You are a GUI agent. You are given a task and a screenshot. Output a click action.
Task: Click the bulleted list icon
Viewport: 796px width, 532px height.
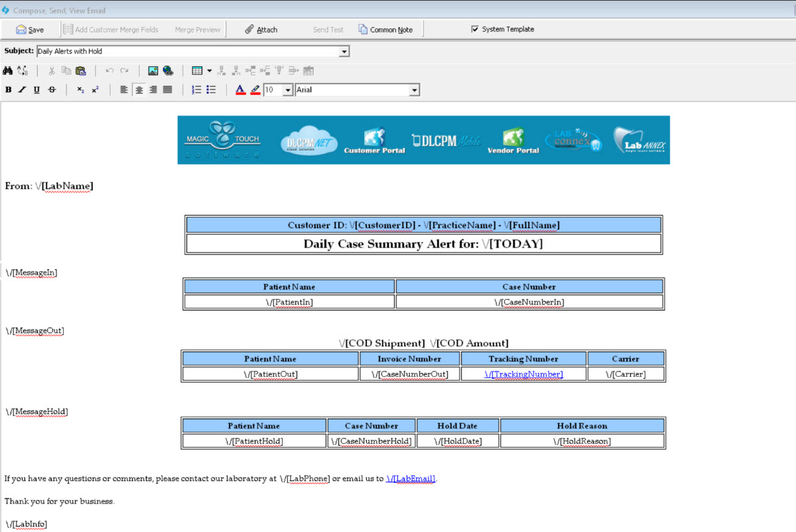tap(211, 90)
